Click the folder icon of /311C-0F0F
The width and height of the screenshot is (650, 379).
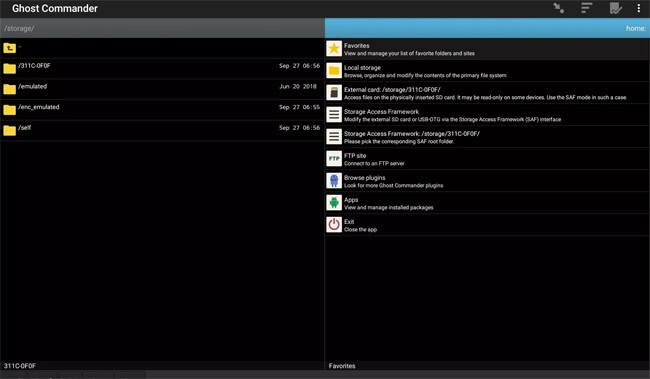click(x=10, y=68)
